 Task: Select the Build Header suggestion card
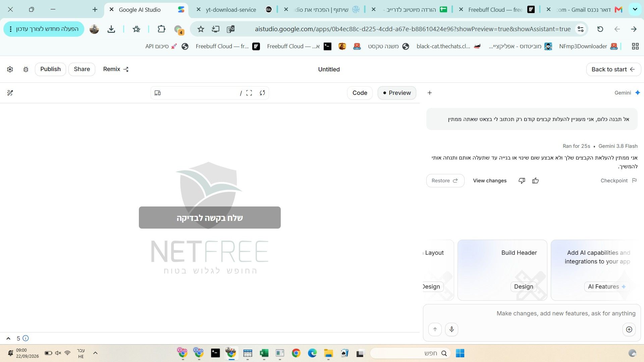click(502, 270)
